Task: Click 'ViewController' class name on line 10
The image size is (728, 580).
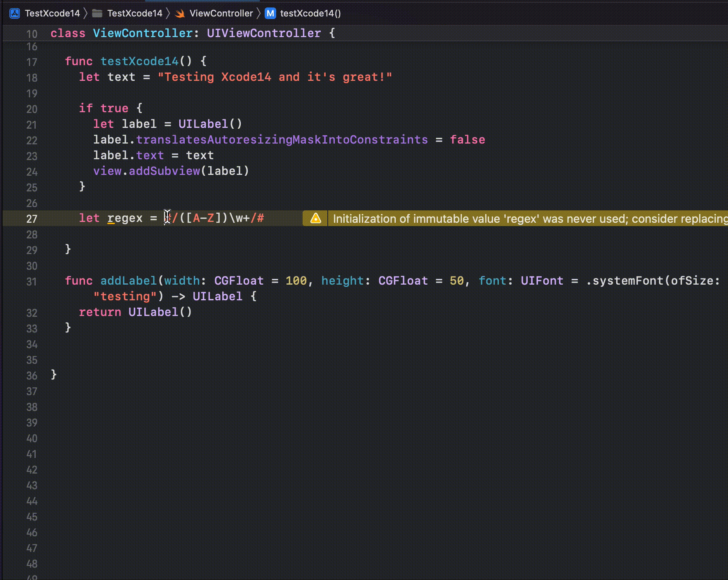Action: (143, 33)
